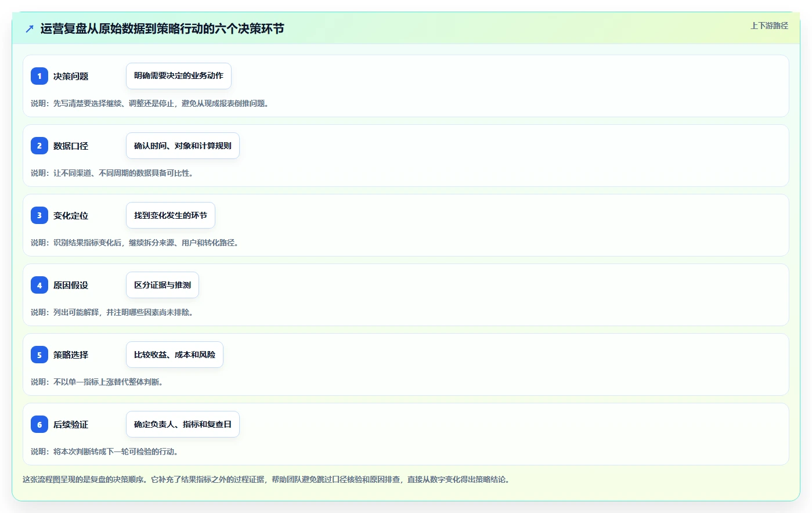The height and width of the screenshot is (513, 812).
Task: Click the 找到变化发生的环节 chip
Action: 171,215
